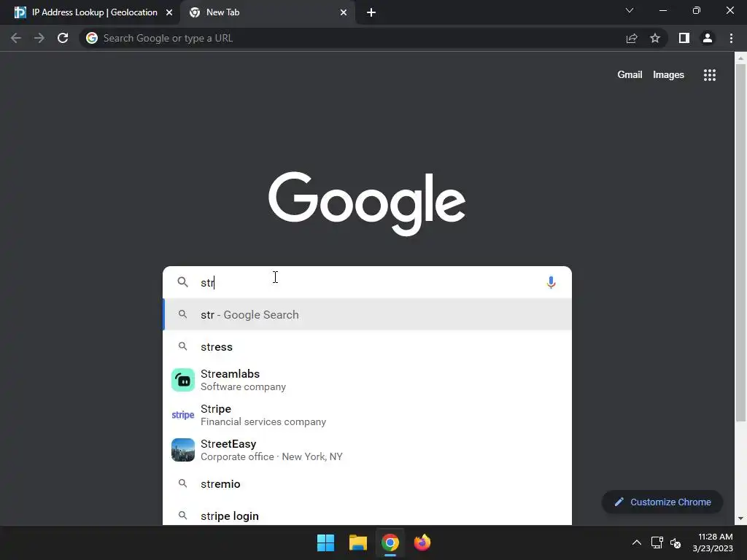The width and height of the screenshot is (747, 560).
Task: Choose the 'str - Google Search' suggestion
Action: [367, 315]
